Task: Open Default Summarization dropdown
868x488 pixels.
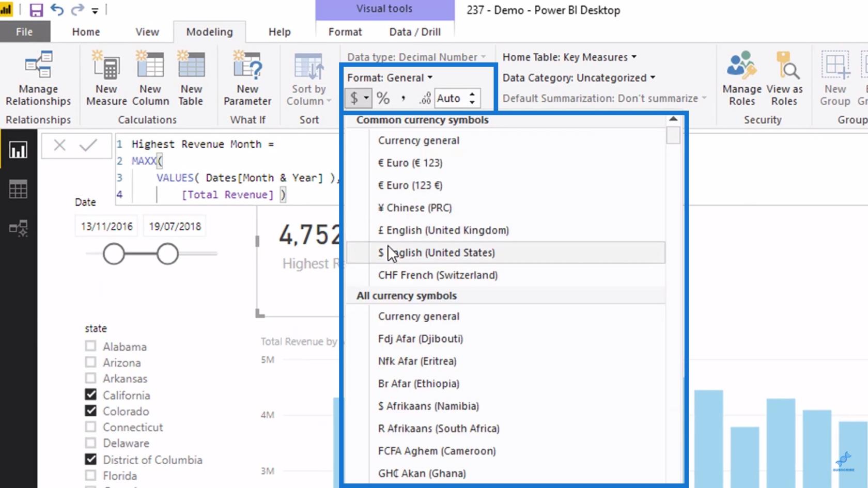Action: pos(604,98)
